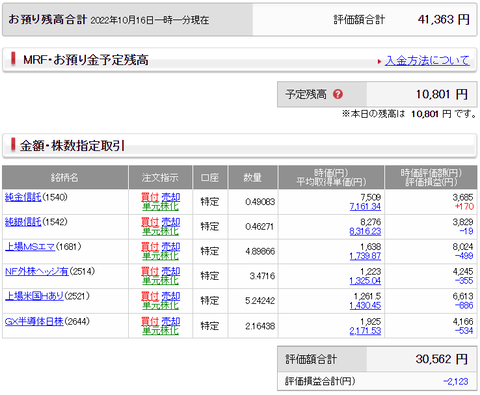Click the 時価評価額(円) 評価損益 column header

[431, 177]
